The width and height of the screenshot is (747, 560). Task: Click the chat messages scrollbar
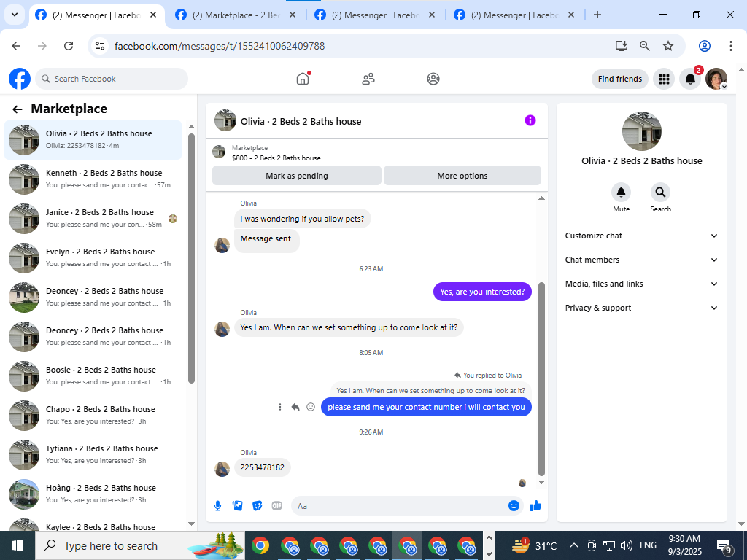pos(541,378)
